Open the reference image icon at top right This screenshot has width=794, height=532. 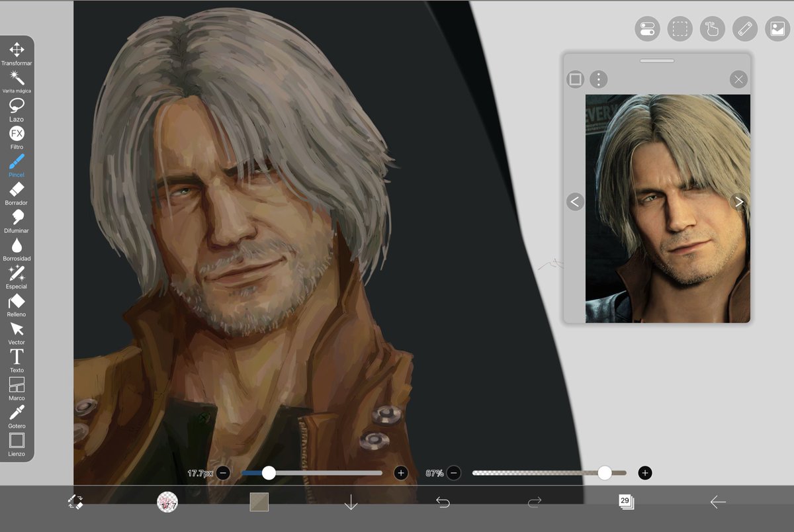(777, 29)
